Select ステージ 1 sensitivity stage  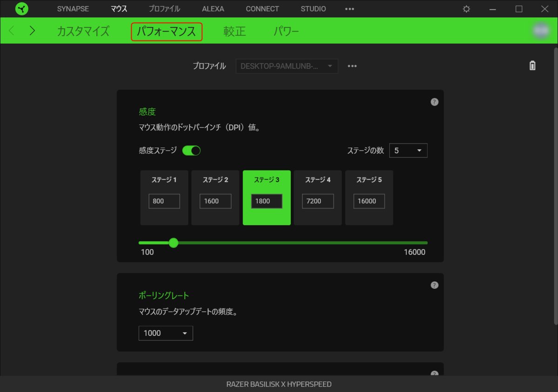(164, 197)
